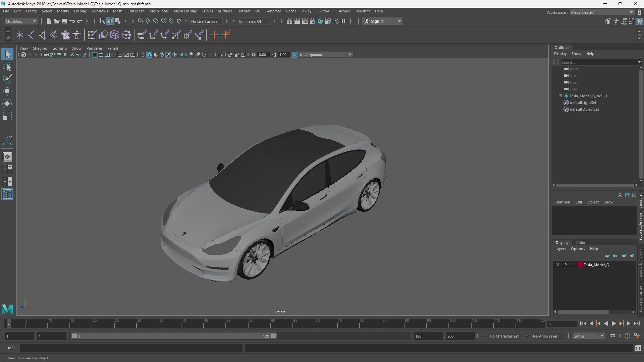Open the Render Settings icon
The image size is (644, 362).
coord(313,21)
